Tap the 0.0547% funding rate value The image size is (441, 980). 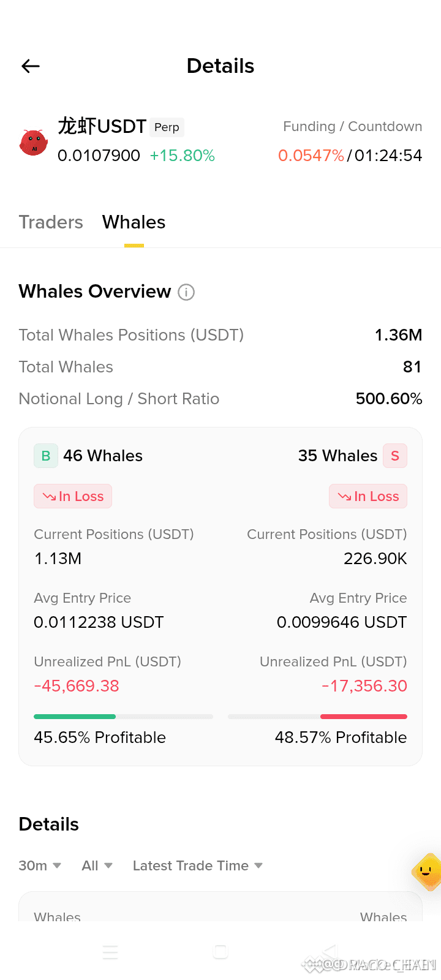click(x=311, y=156)
